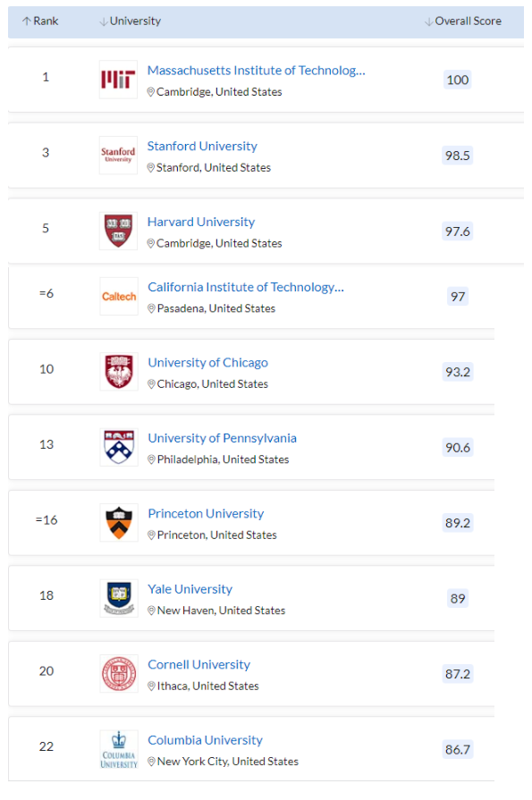Select the Princeton shield logo
This screenshot has width=532, height=800.
[x=118, y=522]
